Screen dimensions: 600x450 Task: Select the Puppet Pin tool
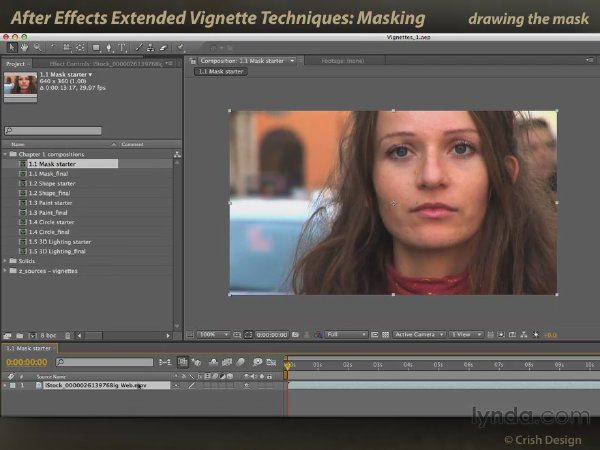[x=180, y=47]
